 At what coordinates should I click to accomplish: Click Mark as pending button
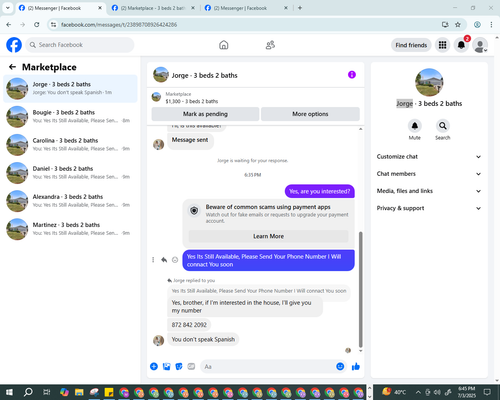[x=205, y=114]
